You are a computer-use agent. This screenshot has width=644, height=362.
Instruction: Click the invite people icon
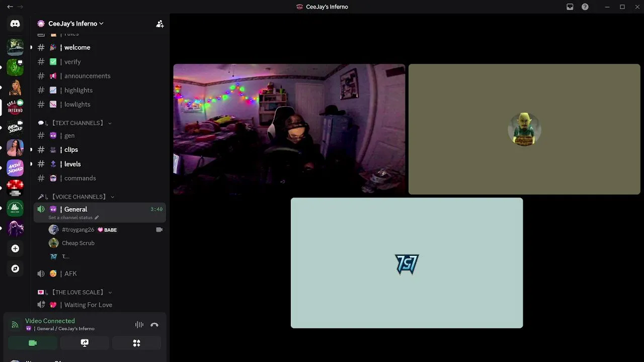tap(160, 24)
